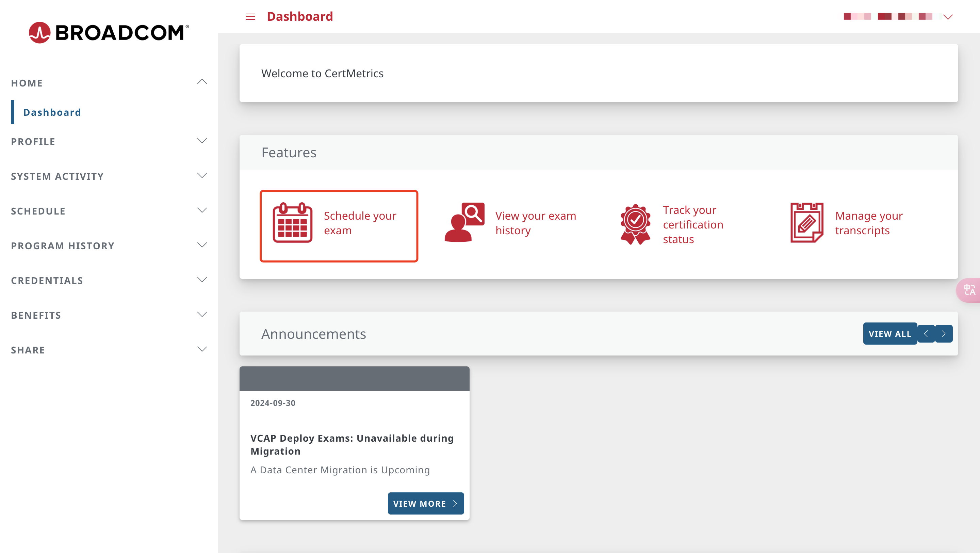
Task: Click the Schedule your exam calendar icon
Action: (x=292, y=223)
